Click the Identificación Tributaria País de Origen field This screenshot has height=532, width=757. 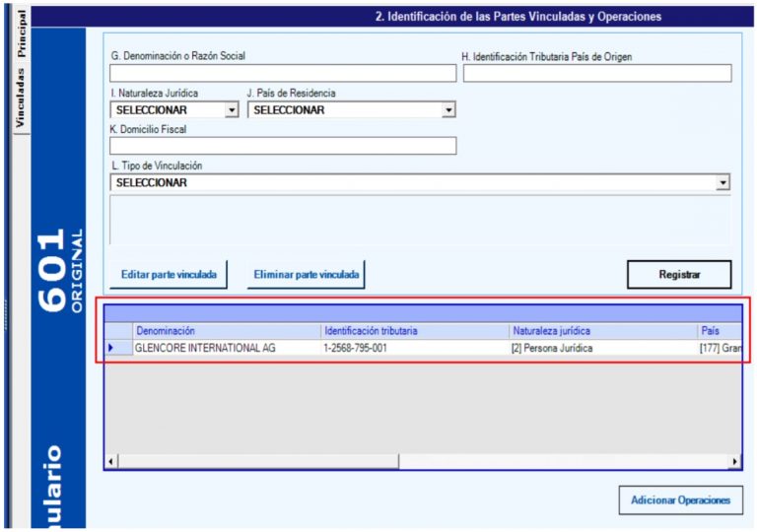597,73
